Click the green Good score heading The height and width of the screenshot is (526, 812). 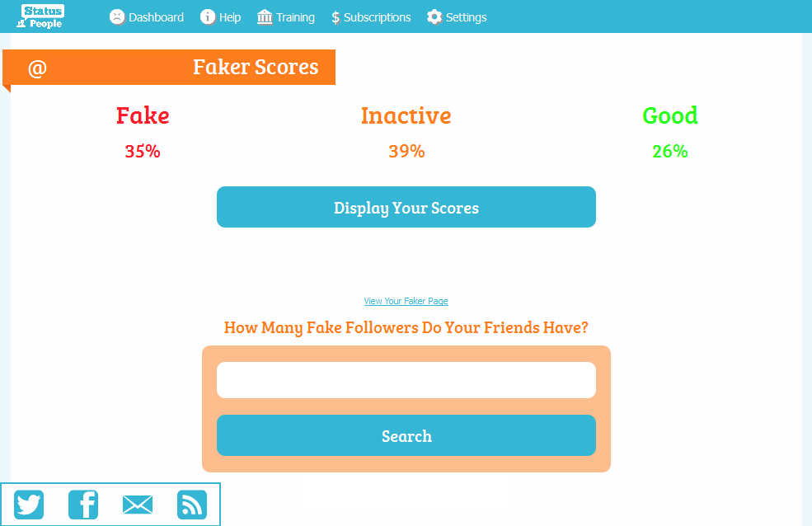click(670, 115)
